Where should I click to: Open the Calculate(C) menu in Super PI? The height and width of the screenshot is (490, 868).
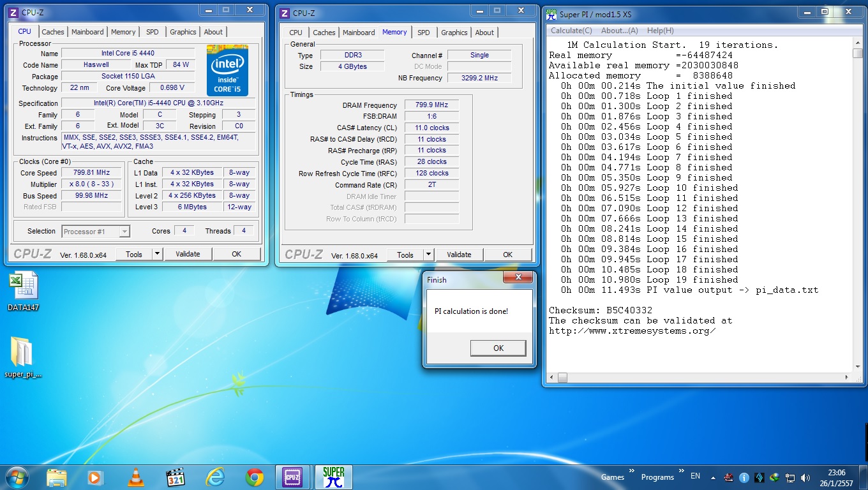(x=571, y=31)
